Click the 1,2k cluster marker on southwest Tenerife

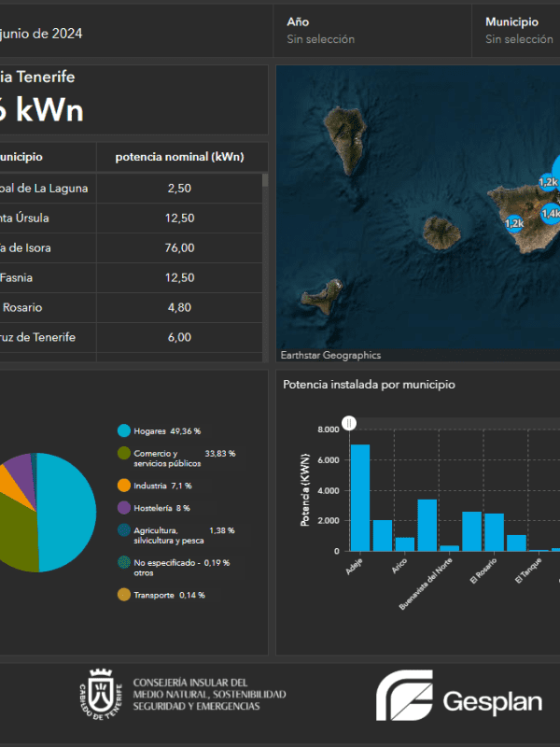click(514, 223)
